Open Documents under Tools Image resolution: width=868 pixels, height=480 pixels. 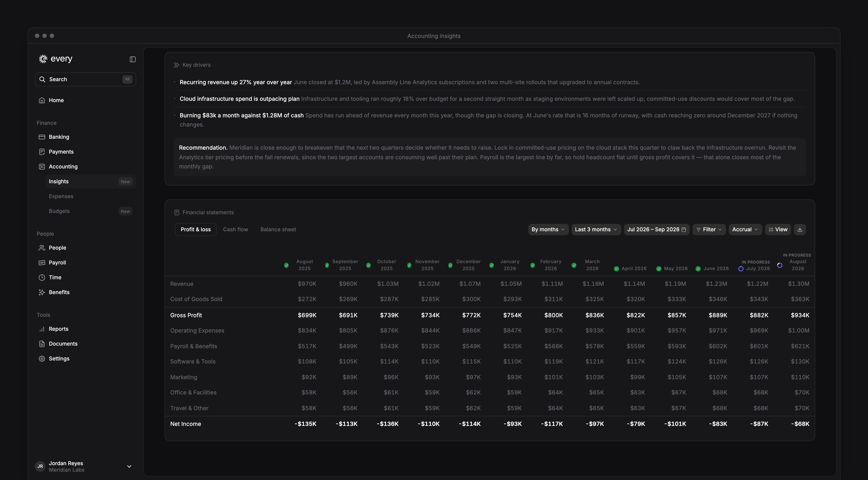coord(86,344)
